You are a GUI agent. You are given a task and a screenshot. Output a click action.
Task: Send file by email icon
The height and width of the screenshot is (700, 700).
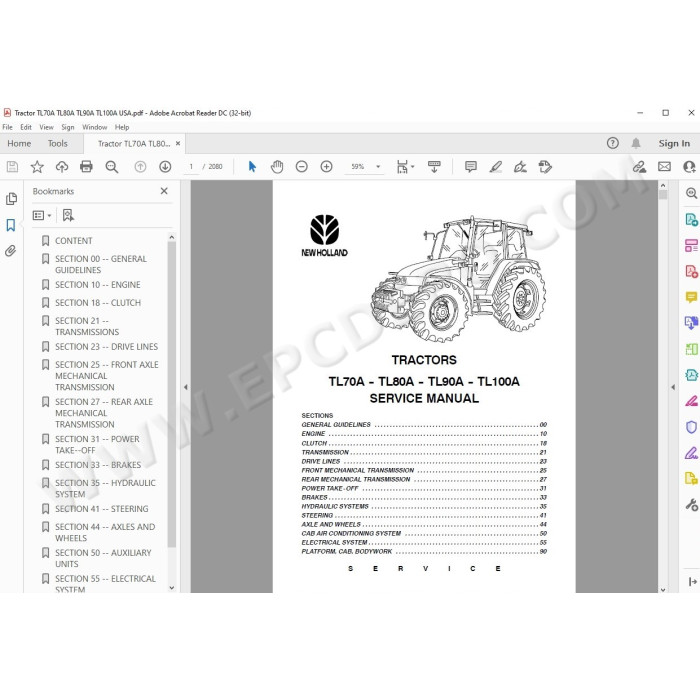(x=664, y=167)
